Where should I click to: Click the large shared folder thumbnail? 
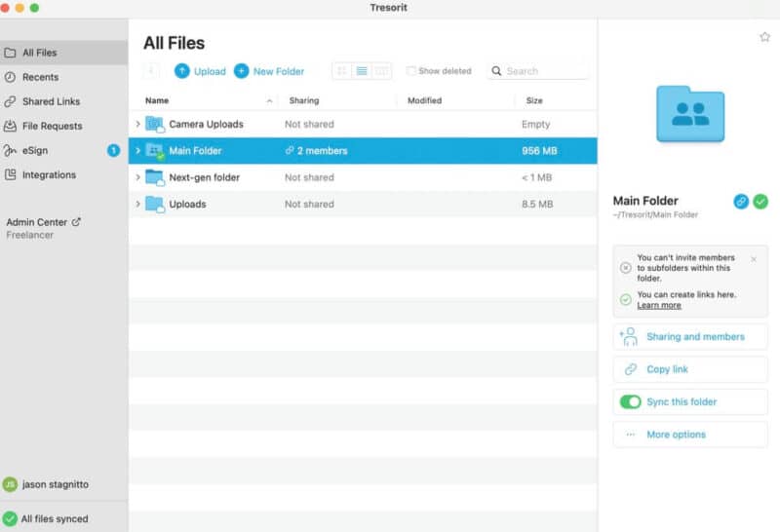[690, 114]
